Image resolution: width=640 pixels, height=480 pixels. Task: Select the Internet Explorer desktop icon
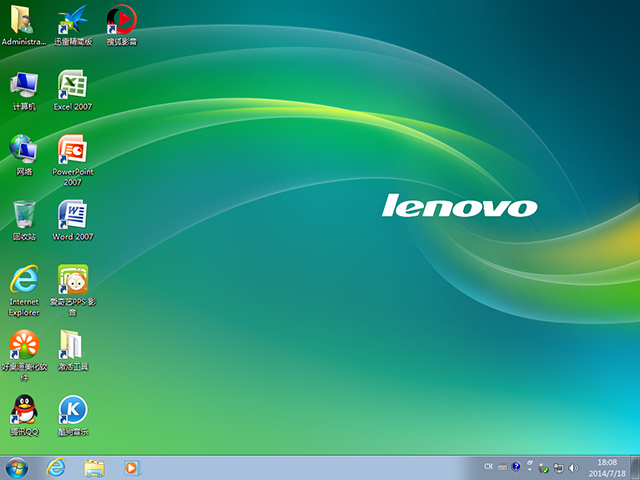pos(24,280)
